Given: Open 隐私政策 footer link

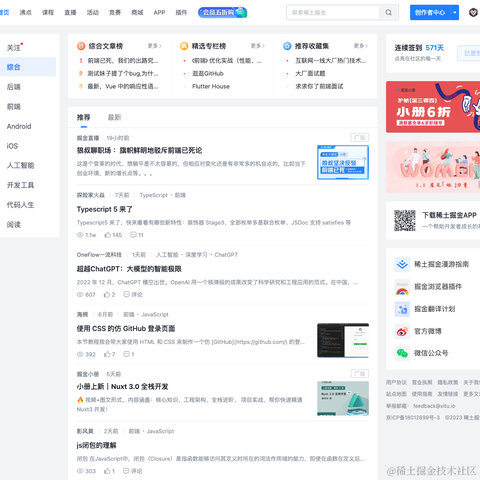Looking at the screenshot, I should pos(448,382).
